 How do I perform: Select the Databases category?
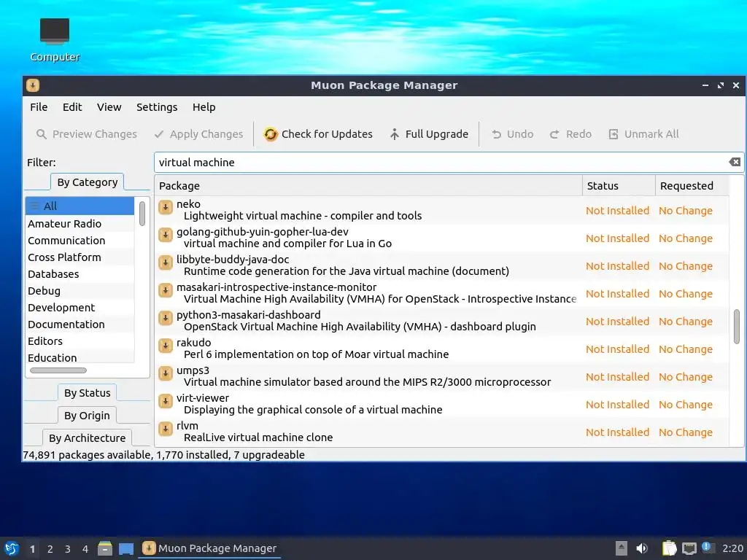tap(80, 274)
